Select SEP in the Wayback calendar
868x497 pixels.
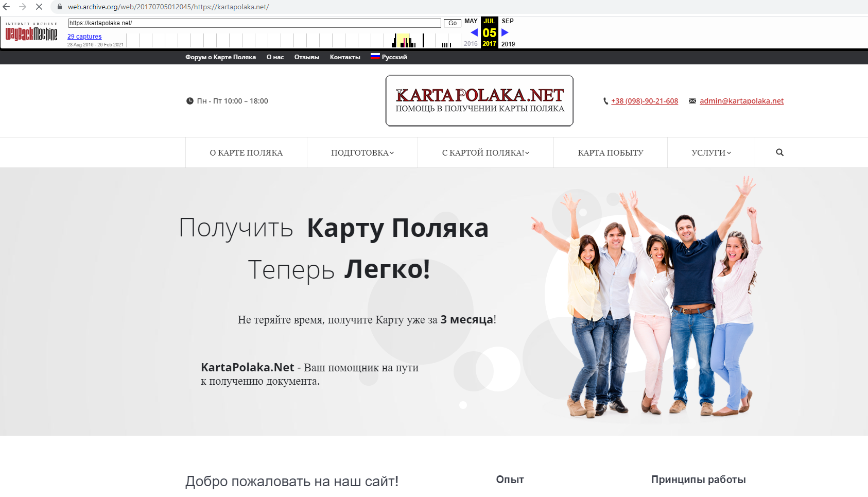(508, 21)
